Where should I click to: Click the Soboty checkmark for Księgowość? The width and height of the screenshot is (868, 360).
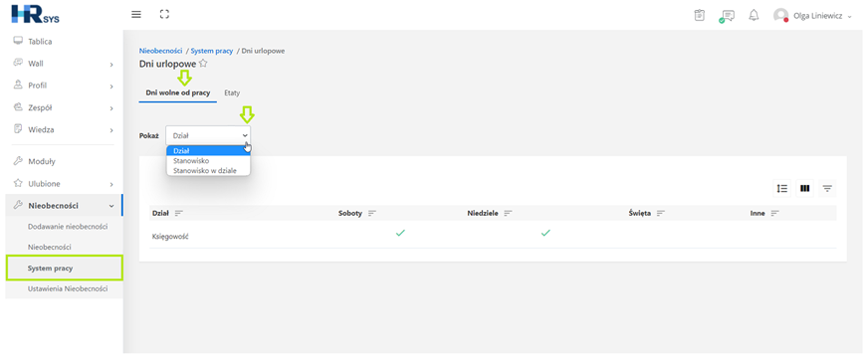[400, 233]
